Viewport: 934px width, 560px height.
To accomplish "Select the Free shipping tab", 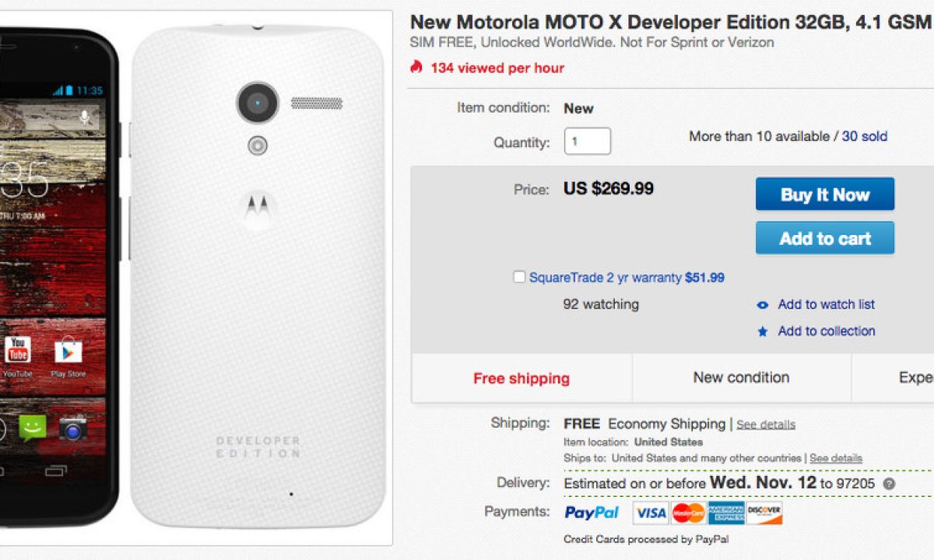I will point(521,379).
